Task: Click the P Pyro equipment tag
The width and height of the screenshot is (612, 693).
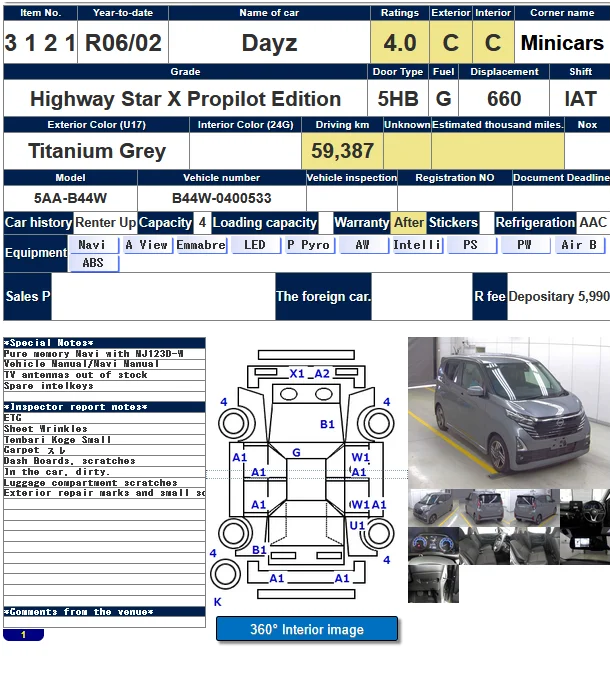Action: pos(309,245)
